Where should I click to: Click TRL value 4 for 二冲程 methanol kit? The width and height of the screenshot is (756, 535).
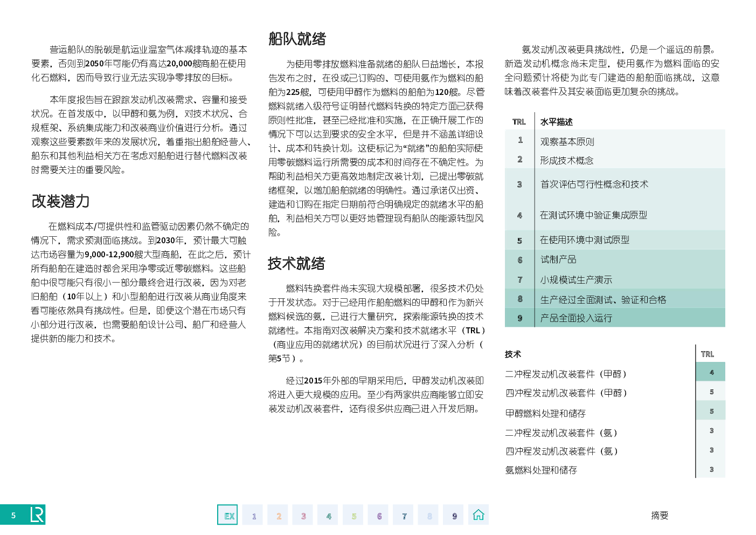[711, 373]
